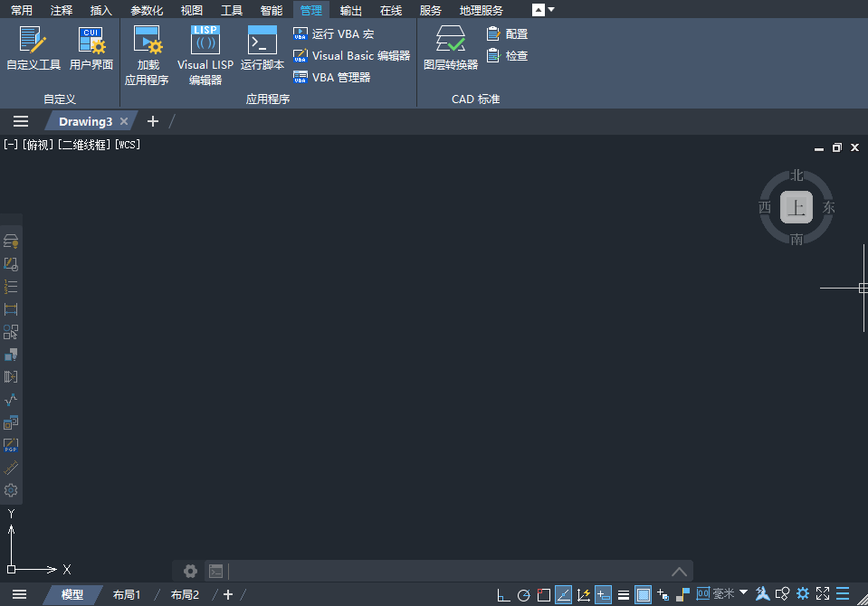Toggle ortho mode in status bar
The image size is (868, 606).
pos(503,595)
